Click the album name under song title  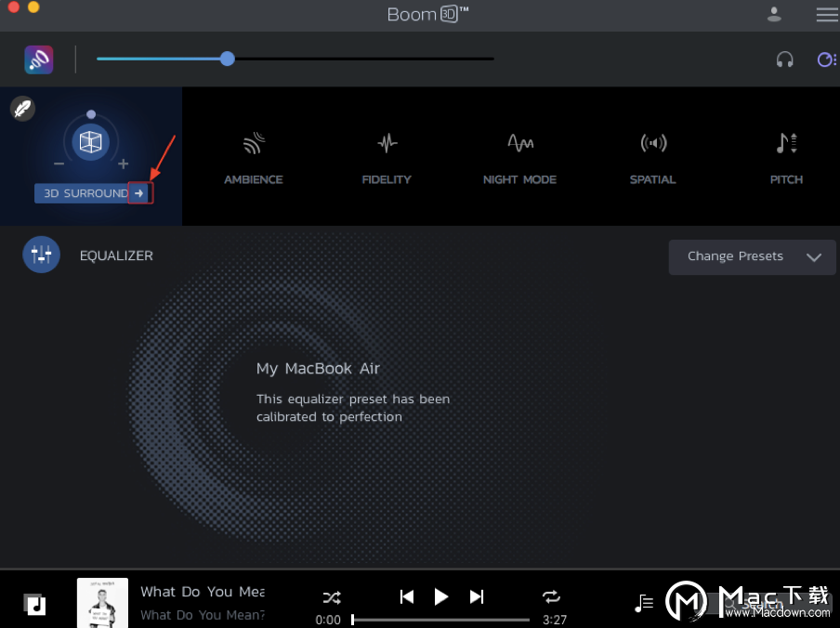point(203,615)
